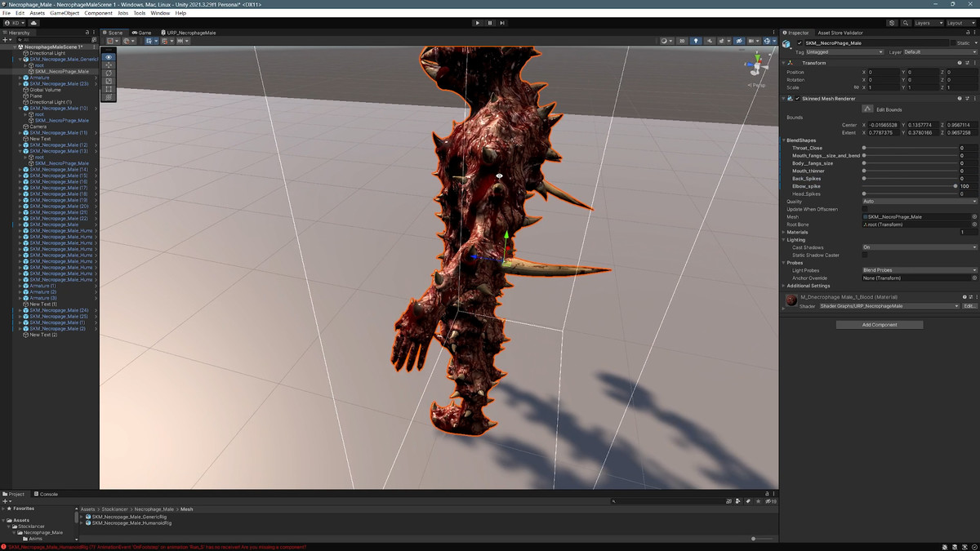Screen dimensions: 980x551
Task: Toggle 2D scene view mode
Action: [x=683, y=41]
